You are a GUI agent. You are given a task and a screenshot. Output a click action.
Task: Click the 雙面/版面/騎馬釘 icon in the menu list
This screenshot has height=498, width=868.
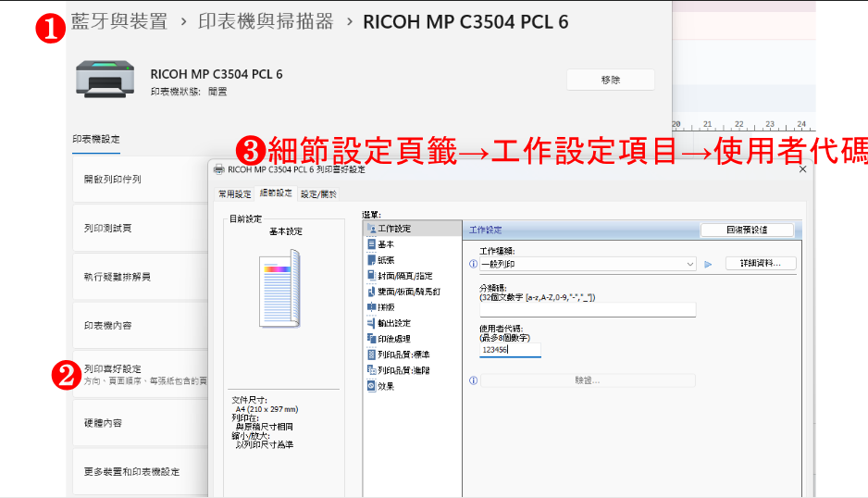(371, 292)
